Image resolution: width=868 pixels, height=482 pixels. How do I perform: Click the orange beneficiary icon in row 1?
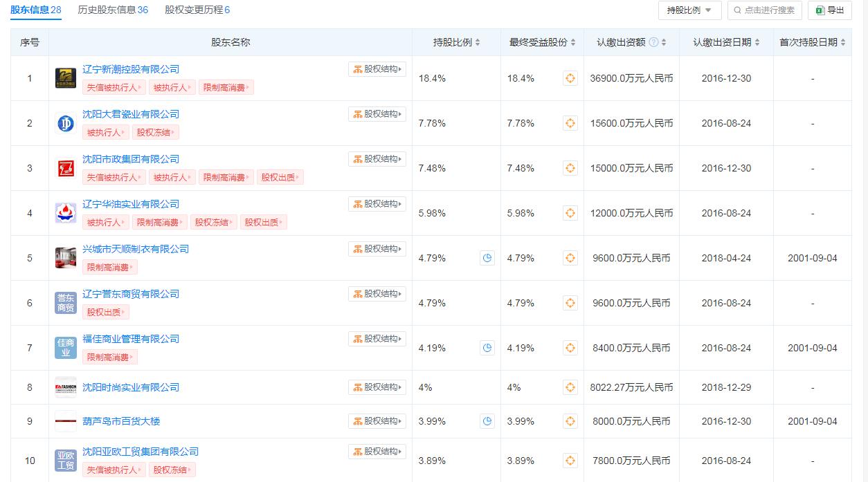point(570,78)
